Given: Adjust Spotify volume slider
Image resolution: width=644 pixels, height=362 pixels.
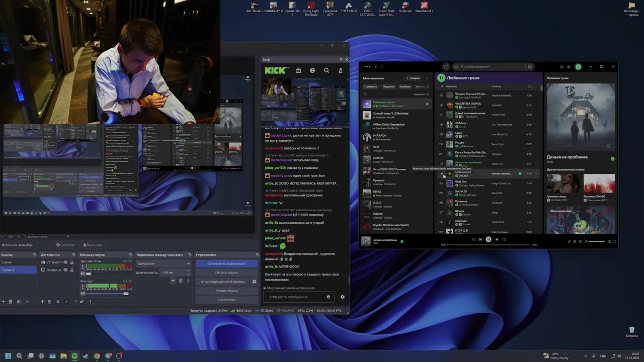Looking at the screenshot, I should pos(597,241).
